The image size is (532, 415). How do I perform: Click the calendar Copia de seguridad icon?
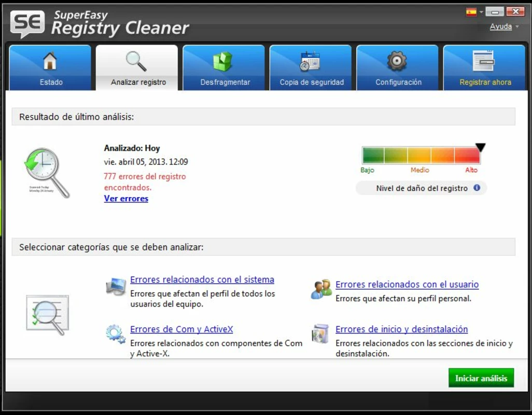[310, 61]
